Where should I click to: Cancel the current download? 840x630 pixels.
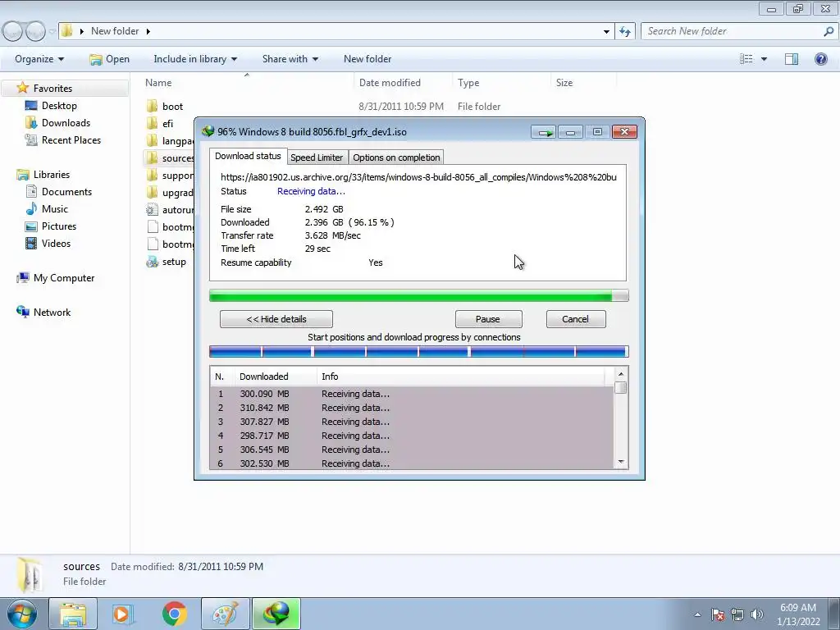click(575, 319)
